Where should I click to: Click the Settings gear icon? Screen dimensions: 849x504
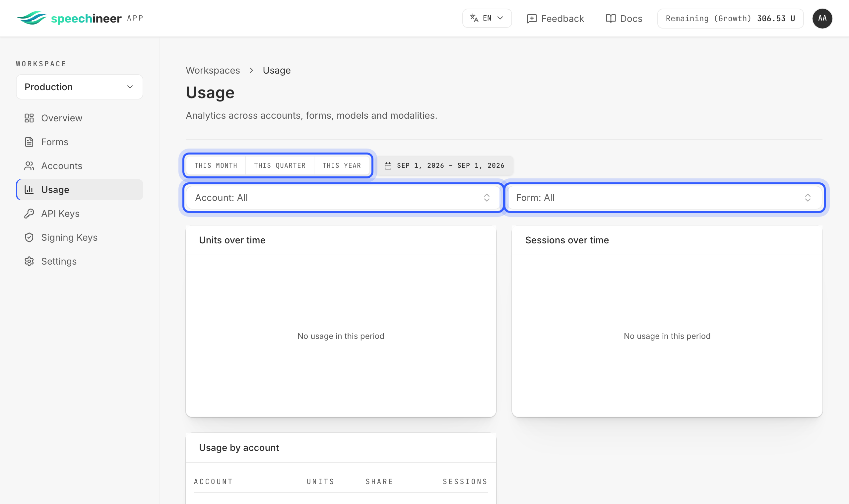(29, 261)
